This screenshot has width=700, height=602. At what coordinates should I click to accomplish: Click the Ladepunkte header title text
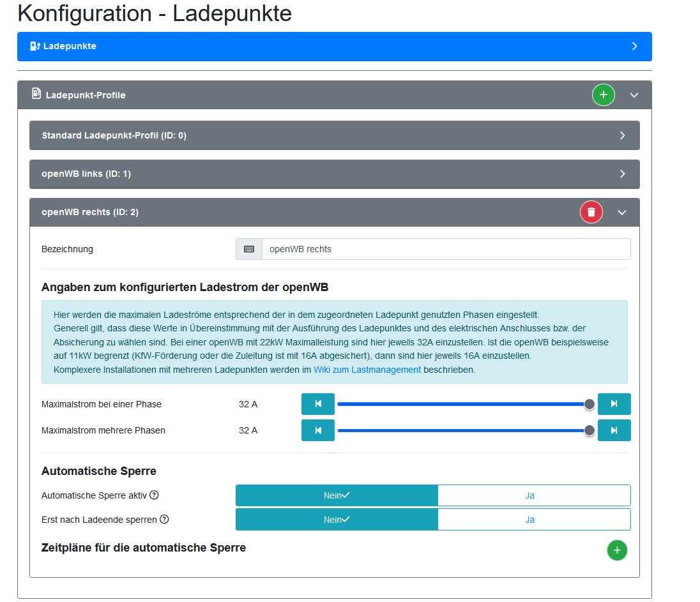click(x=70, y=46)
